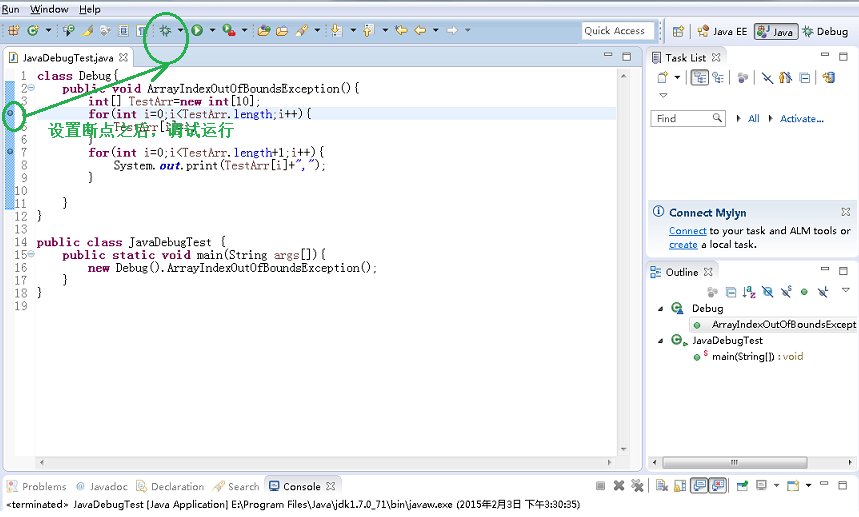859x517 pixels.
Task: Open the Open Console dropdown arrow
Action: click(x=808, y=485)
